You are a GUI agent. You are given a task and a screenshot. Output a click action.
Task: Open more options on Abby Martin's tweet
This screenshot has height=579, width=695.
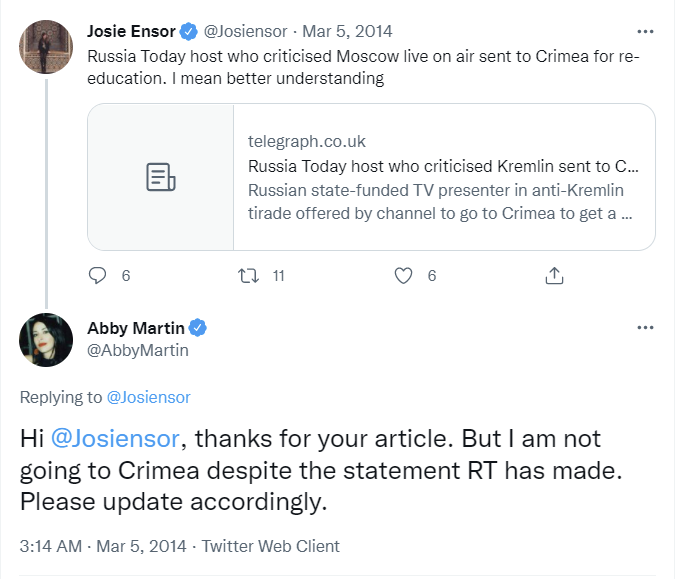click(645, 328)
